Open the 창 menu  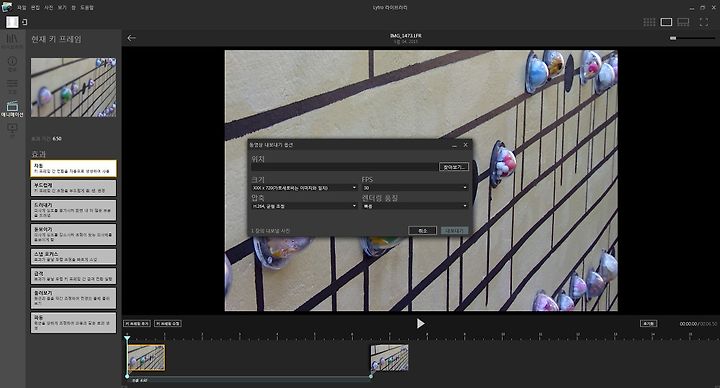click(73, 8)
